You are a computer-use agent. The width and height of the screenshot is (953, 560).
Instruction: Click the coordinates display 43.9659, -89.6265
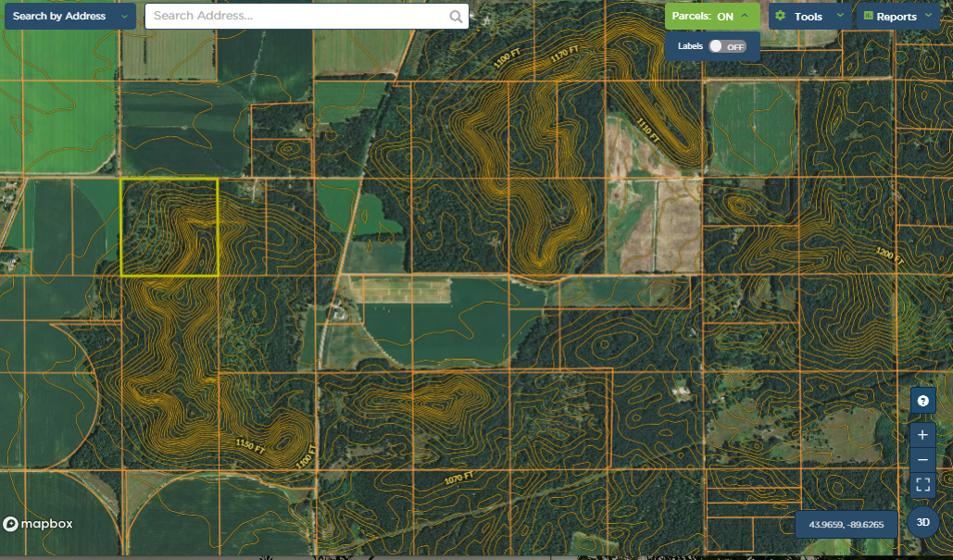846,525
